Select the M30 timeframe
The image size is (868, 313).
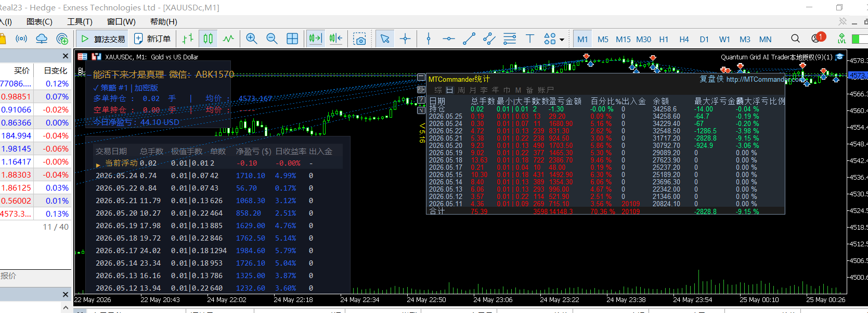tap(643, 39)
